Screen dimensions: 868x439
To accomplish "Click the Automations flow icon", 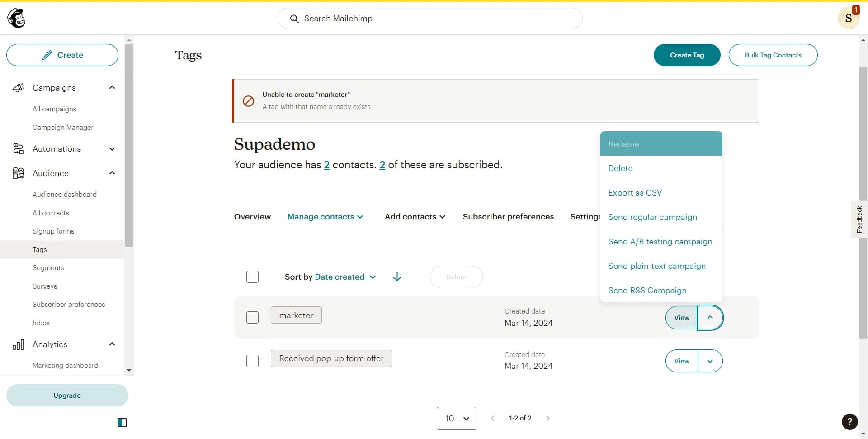I will click(x=18, y=149).
